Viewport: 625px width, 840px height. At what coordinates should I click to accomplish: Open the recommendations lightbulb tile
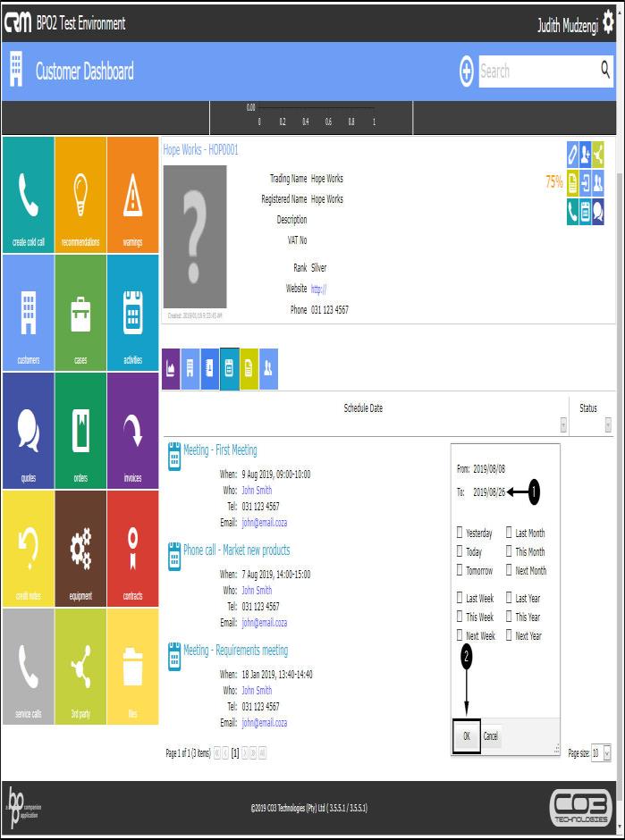click(80, 195)
